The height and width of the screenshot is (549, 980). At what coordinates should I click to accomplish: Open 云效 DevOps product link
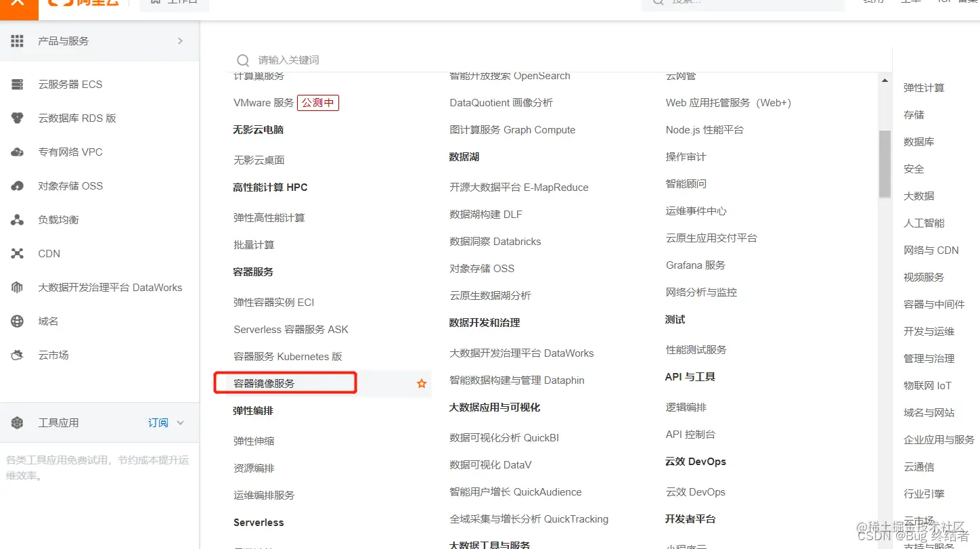(x=695, y=492)
